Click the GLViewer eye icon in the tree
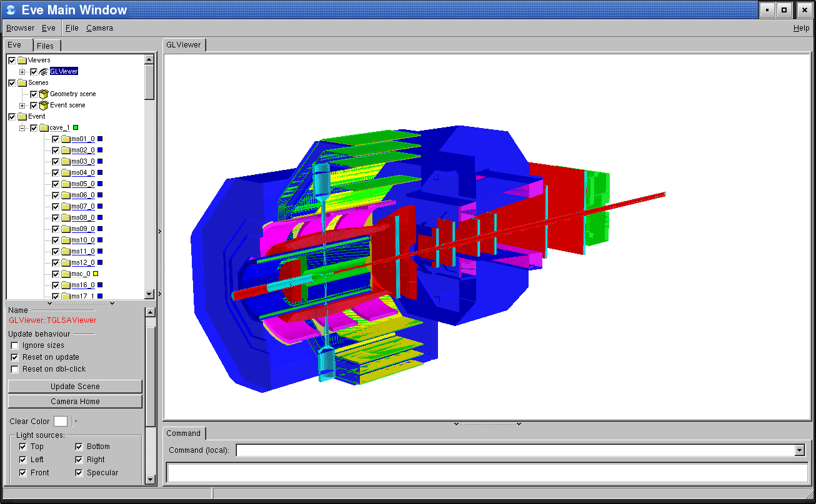Image resolution: width=816 pixels, height=504 pixels. click(x=44, y=71)
